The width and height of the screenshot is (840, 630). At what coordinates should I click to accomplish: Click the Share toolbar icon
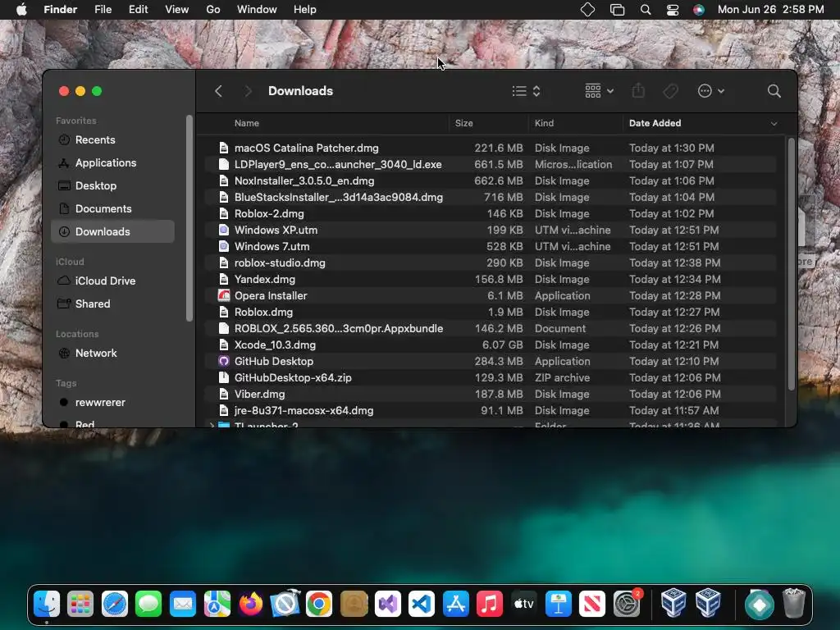tap(638, 90)
